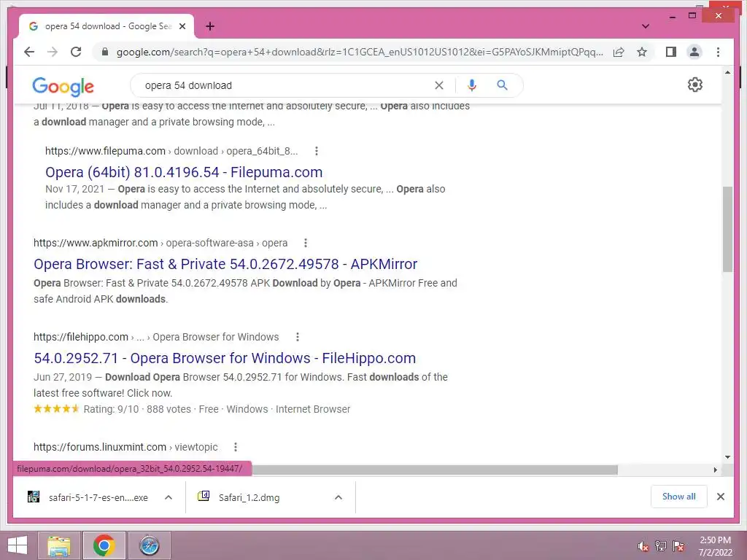The width and height of the screenshot is (747, 560).
Task: Clear the Google search box
Action: (x=438, y=85)
